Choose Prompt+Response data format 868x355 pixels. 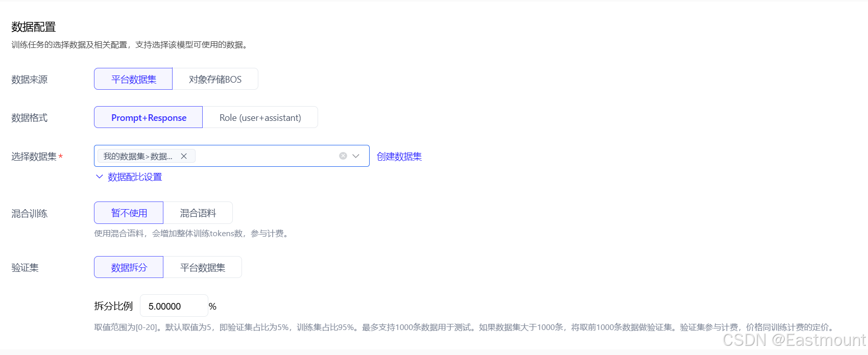[x=149, y=117]
